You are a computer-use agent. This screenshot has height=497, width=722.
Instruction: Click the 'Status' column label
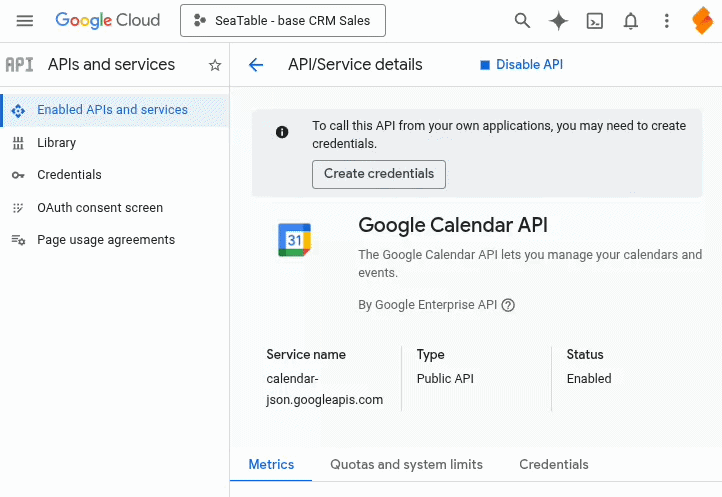point(585,355)
